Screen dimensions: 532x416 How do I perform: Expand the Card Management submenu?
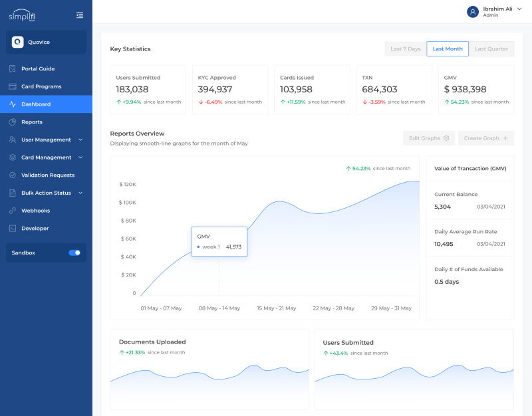coord(80,157)
